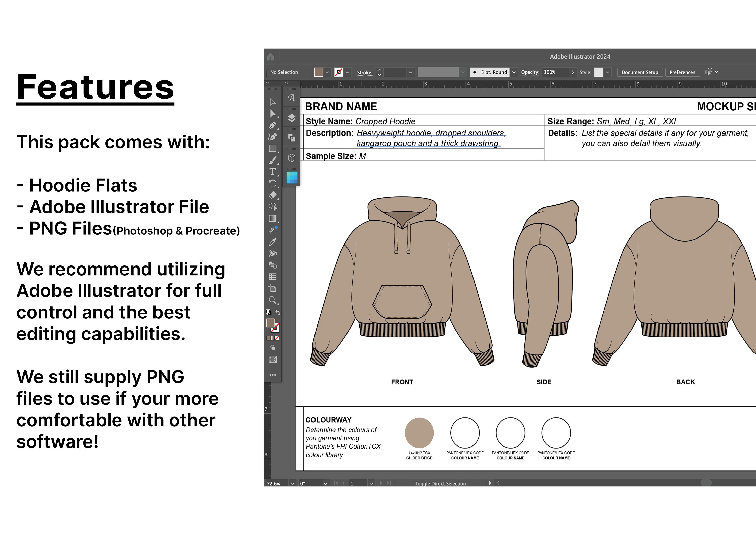Open the stroke weight dropdown
The image size is (756, 535).
pyautogui.click(x=410, y=72)
